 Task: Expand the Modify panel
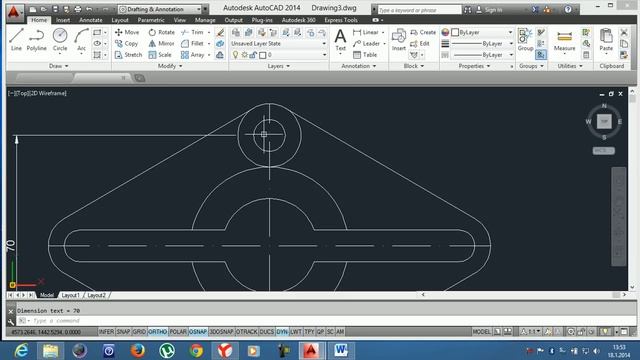170,66
